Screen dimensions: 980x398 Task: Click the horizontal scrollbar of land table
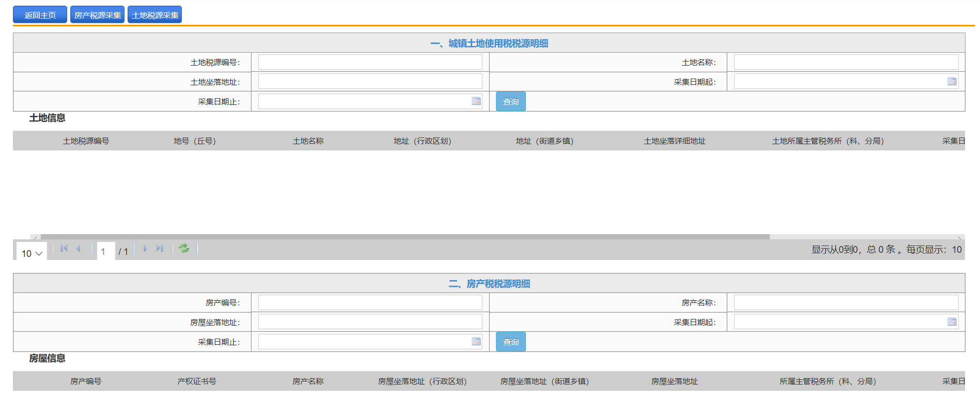[x=405, y=237]
